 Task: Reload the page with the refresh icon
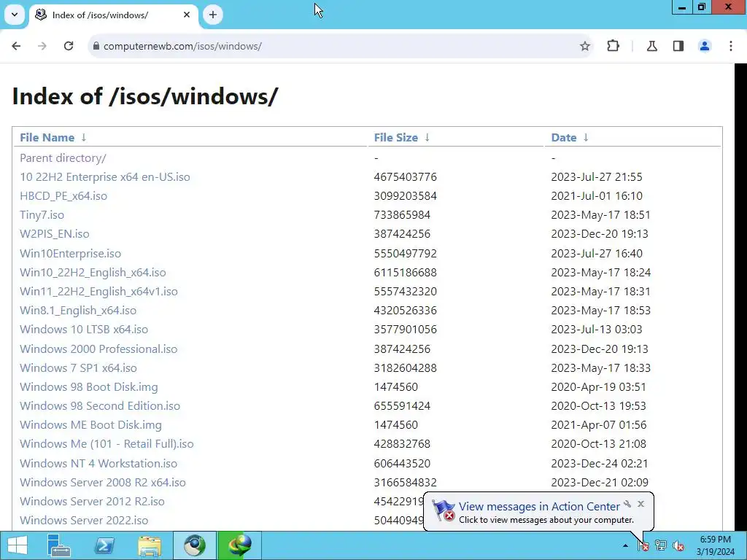tap(69, 46)
